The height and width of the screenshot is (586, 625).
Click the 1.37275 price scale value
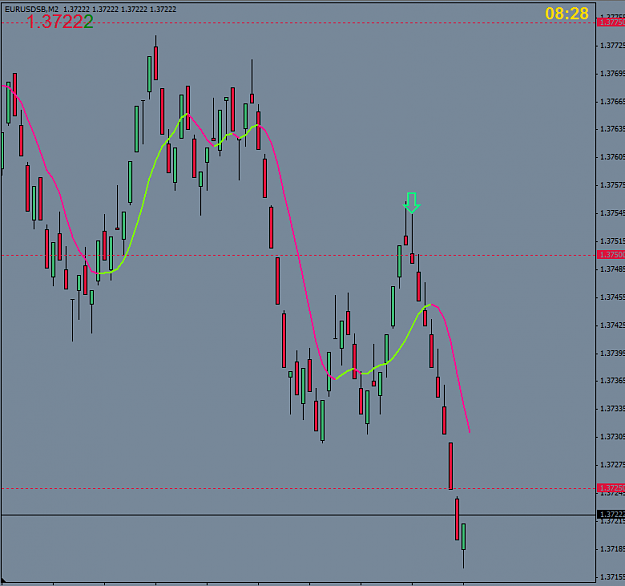click(612, 465)
